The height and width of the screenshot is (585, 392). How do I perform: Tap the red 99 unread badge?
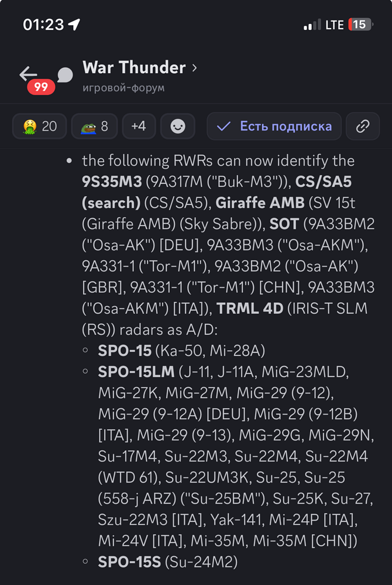pyautogui.click(x=41, y=87)
